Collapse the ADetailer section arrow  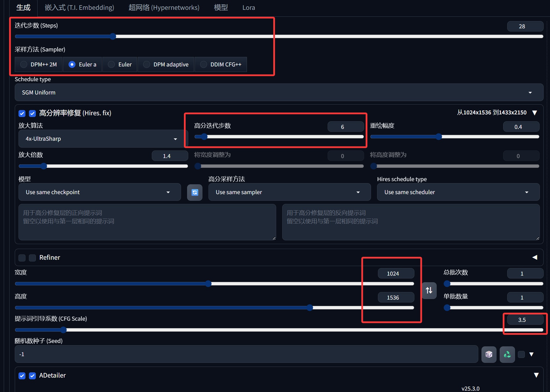click(536, 375)
